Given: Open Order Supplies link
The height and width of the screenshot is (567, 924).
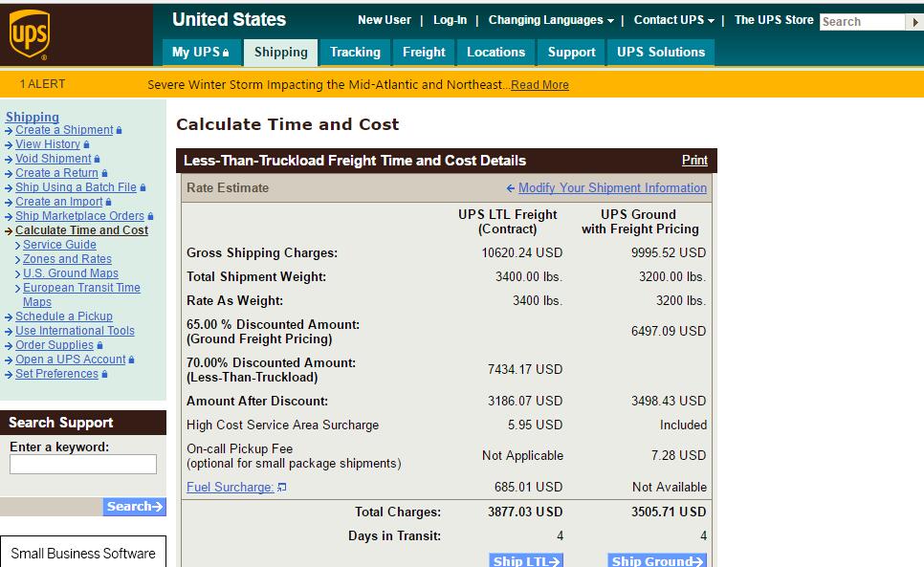Looking at the screenshot, I should (x=55, y=345).
